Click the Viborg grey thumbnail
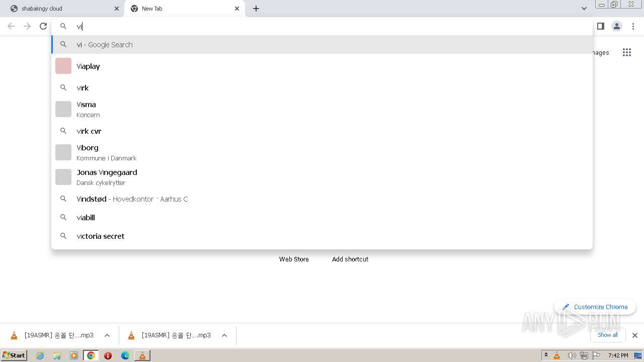The width and height of the screenshot is (644, 362). point(63,152)
